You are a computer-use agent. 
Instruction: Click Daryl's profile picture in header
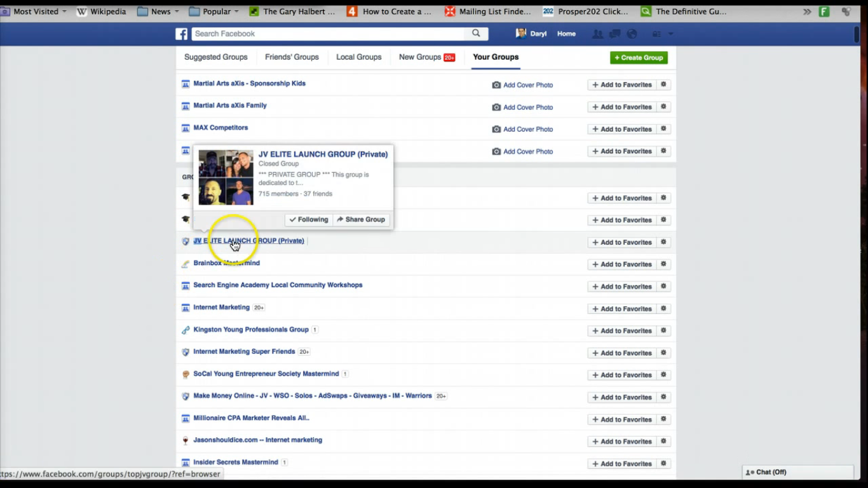521,34
